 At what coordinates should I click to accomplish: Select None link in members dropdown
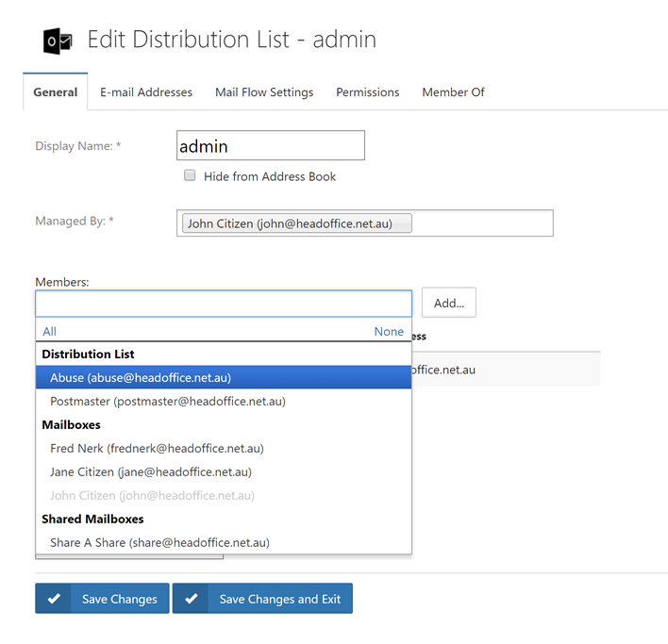point(389,331)
